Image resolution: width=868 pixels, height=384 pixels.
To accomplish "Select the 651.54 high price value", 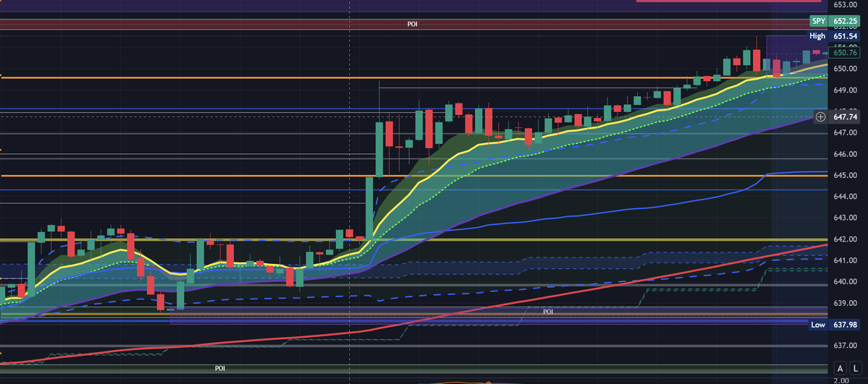I will tap(846, 36).
